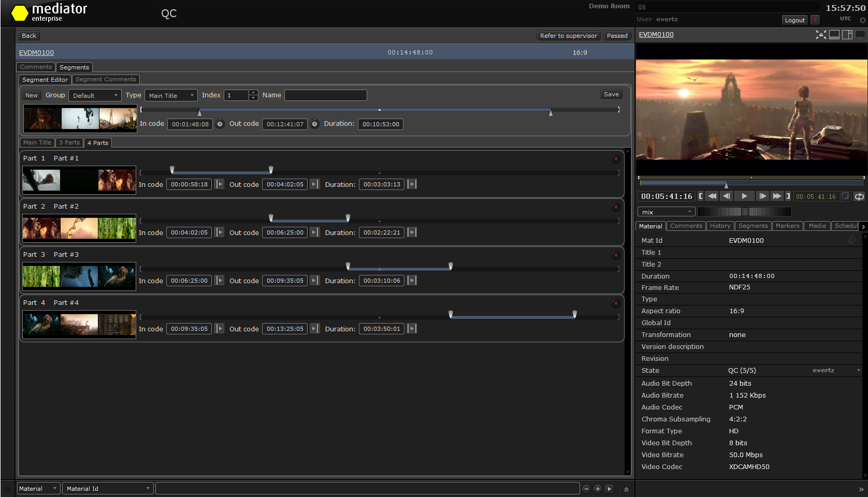Open the Markers tab in the player panel
This screenshot has width=868, height=497.
[787, 226]
